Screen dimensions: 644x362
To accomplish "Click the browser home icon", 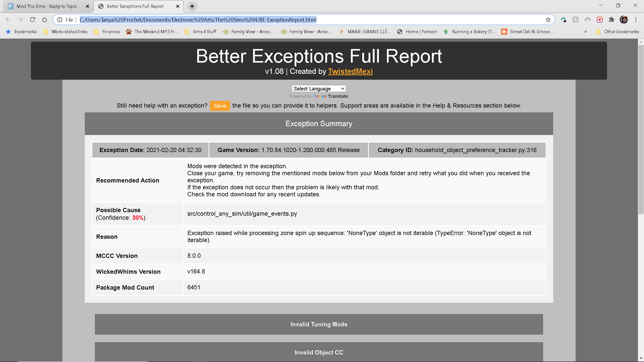I will point(45,20).
